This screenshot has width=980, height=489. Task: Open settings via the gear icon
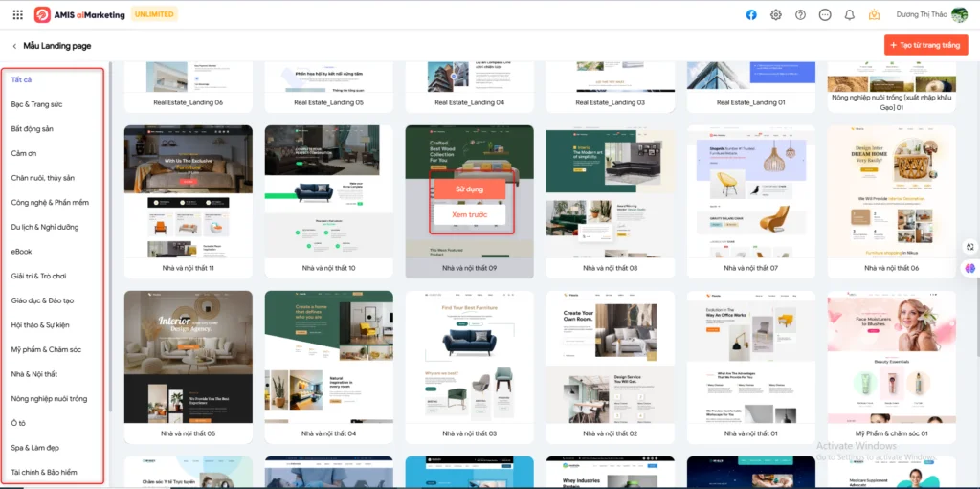(776, 15)
